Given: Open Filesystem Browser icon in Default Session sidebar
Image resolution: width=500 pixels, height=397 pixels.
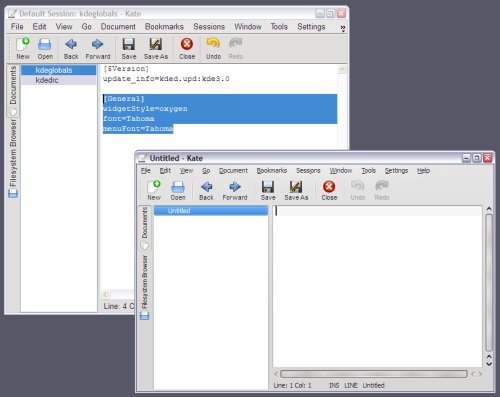Looking at the screenshot, I should tap(13, 193).
